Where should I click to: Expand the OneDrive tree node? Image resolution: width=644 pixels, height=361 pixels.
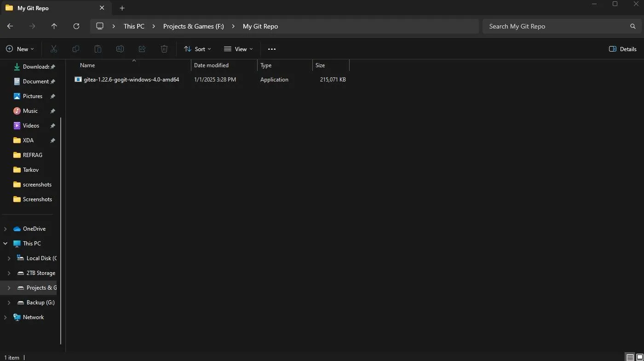(6, 229)
